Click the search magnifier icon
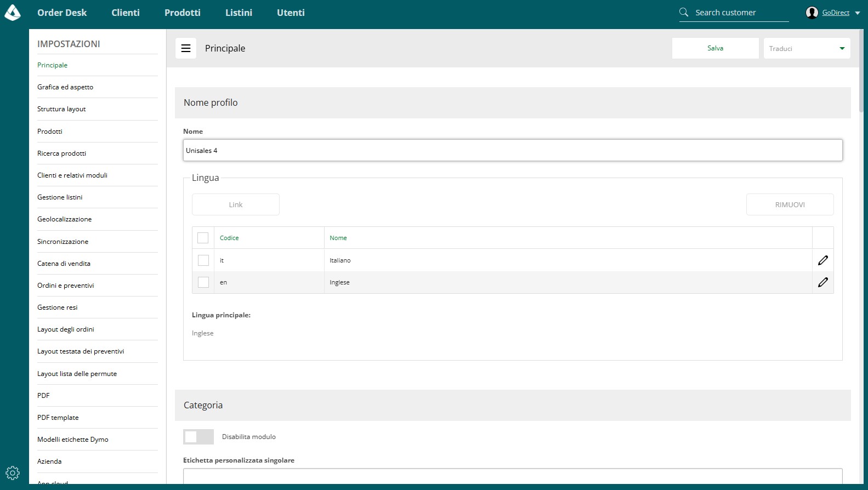The width and height of the screenshot is (868, 490). [684, 12]
